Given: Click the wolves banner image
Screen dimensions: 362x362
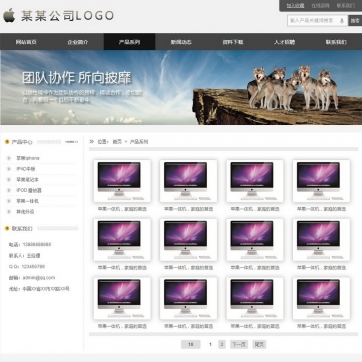Looking at the screenshot, I should point(181,87).
